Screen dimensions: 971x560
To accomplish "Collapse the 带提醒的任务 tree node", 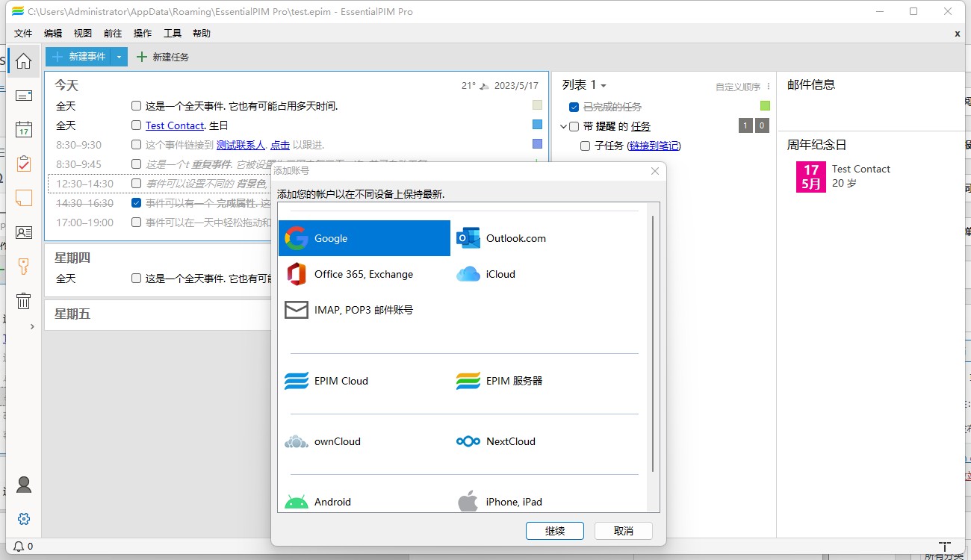I will 563,126.
